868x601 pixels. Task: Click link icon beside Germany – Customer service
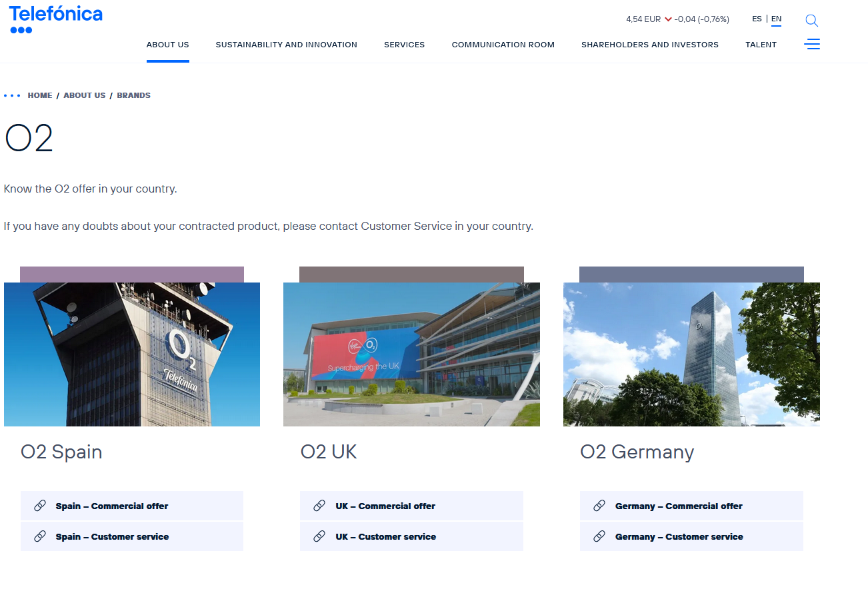[x=599, y=536]
